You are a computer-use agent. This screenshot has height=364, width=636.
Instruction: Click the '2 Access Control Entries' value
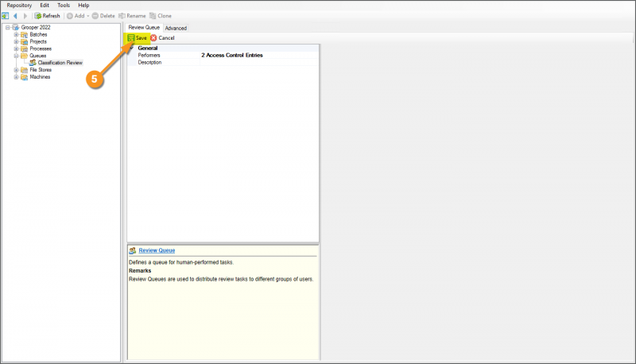(x=232, y=55)
